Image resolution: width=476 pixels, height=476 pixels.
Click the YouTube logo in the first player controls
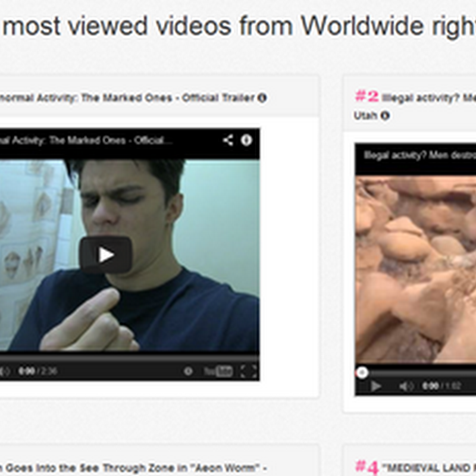tap(218, 371)
